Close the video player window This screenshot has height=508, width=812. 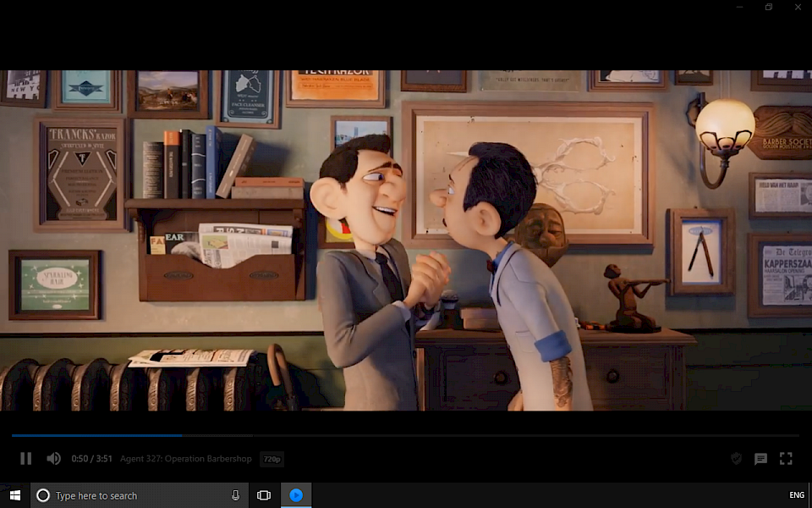(798, 7)
